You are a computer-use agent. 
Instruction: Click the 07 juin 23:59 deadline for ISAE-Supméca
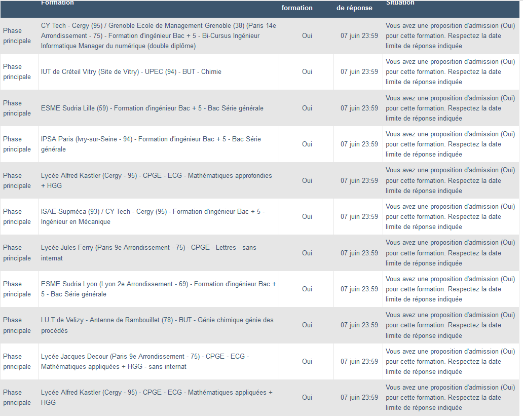tap(359, 216)
